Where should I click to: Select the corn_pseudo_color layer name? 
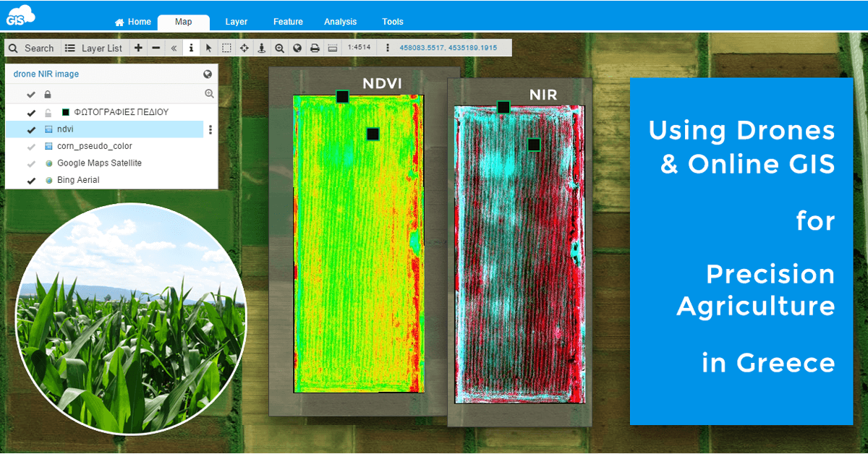click(95, 146)
